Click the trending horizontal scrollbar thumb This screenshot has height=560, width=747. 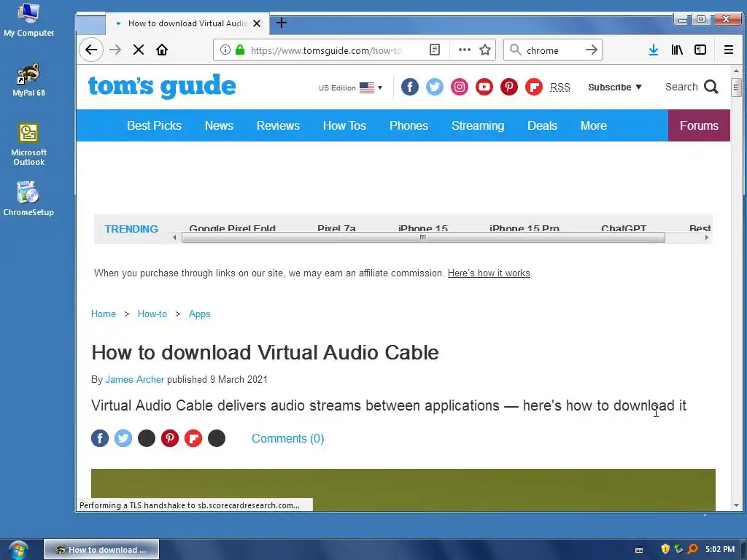tap(423, 238)
